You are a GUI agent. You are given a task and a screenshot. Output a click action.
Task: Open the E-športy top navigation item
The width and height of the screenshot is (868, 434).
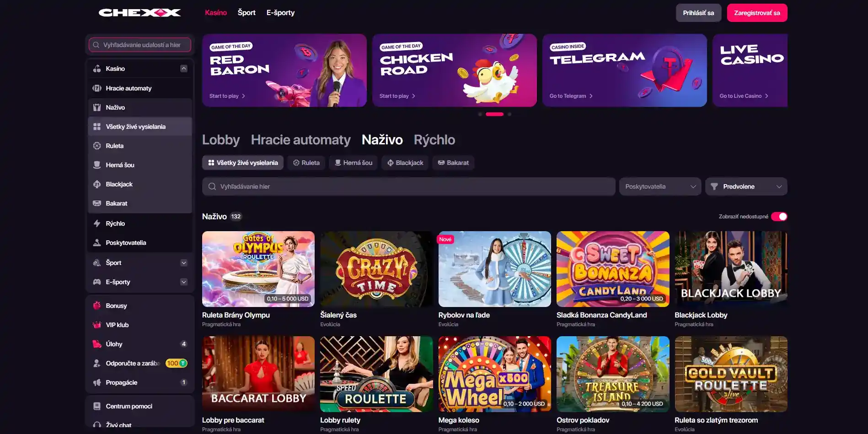click(x=280, y=12)
